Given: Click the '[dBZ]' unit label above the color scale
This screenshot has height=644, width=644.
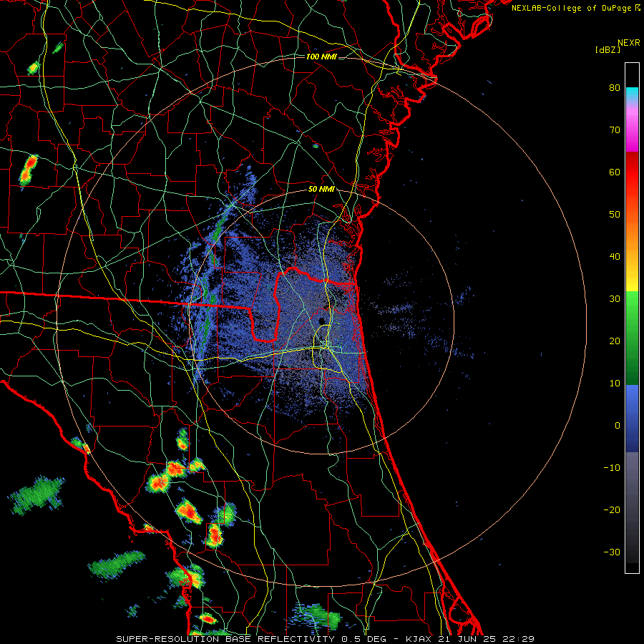Looking at the screenshot, I should (x=608, y=49).
